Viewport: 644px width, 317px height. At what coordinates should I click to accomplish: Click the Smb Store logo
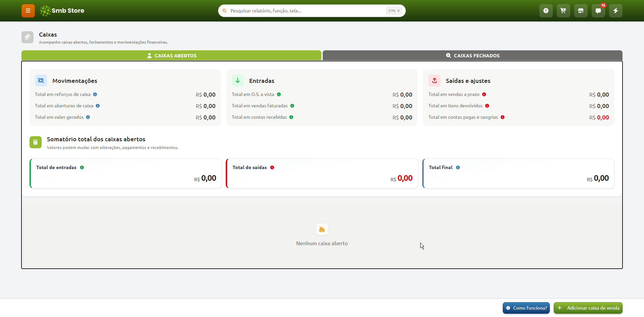tap(62, 11)
